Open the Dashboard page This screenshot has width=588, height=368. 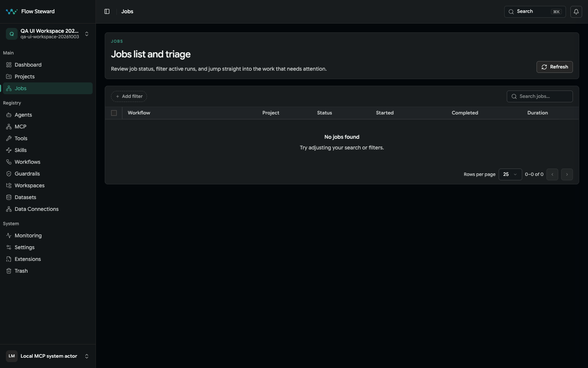[48, 65]
